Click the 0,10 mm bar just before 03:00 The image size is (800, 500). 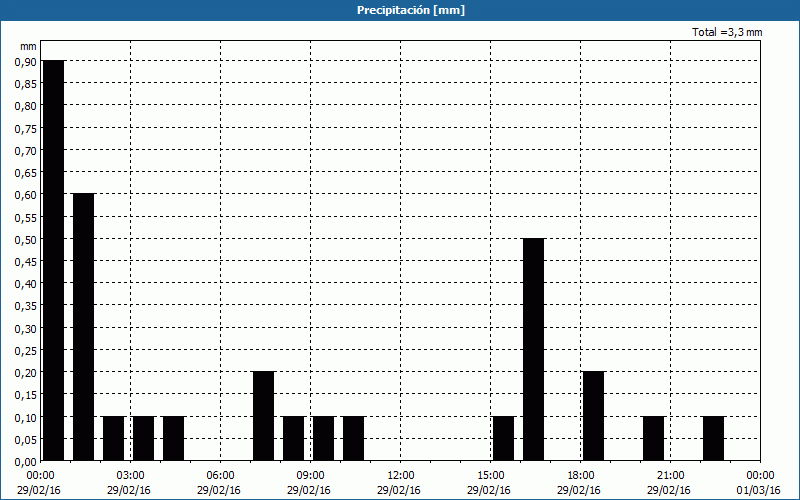[114, 438]
